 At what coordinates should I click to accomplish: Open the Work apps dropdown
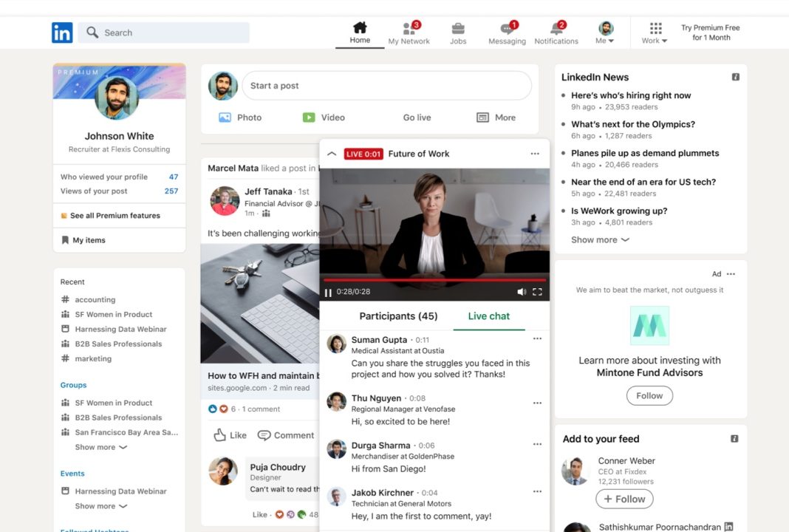pyautogui.click(x=655, y=33)
